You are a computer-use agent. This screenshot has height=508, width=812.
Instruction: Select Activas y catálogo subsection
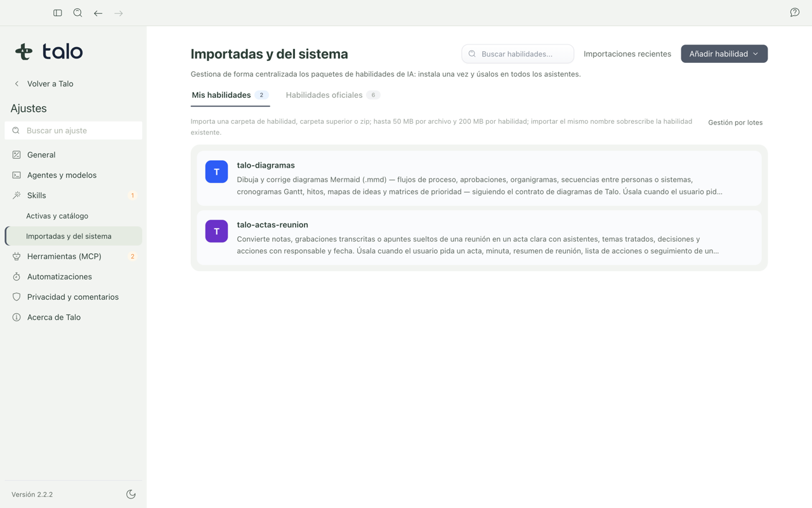74,216
